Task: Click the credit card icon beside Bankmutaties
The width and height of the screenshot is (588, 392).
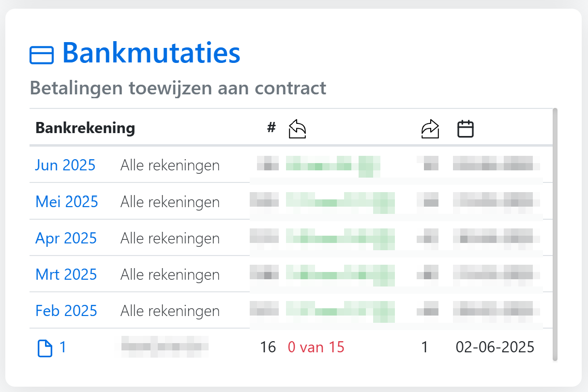Action: (42, 55)
